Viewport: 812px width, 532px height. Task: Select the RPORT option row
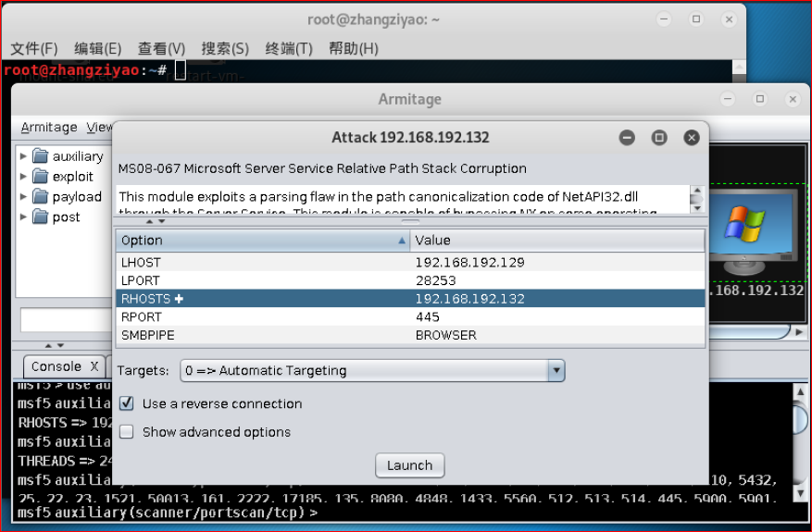click(410, 316)
